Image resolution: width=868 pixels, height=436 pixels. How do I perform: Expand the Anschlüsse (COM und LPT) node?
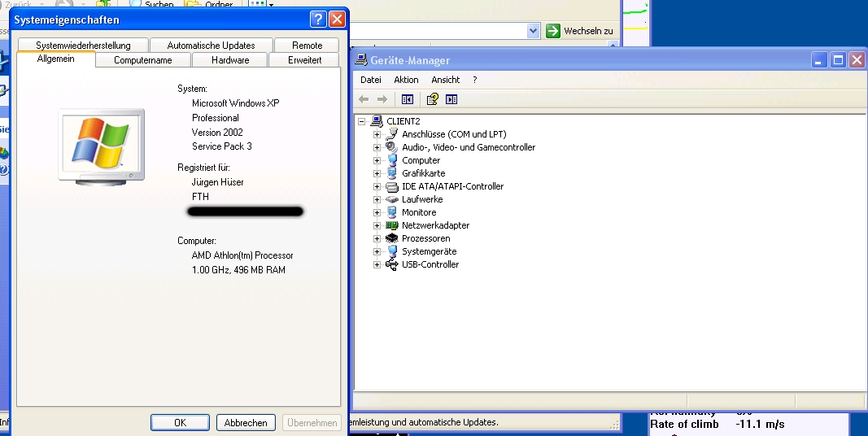tap(377, 134)
